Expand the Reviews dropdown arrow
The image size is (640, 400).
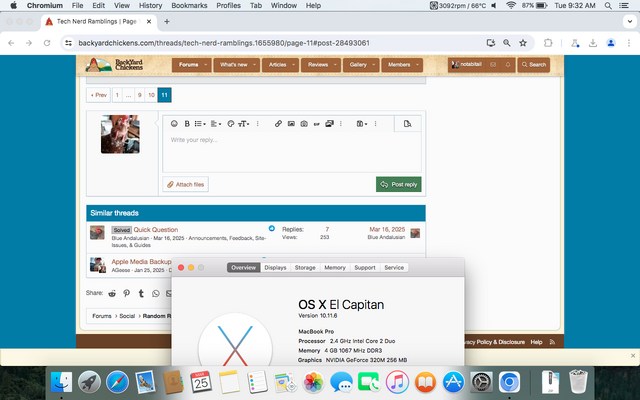point(335,64)
